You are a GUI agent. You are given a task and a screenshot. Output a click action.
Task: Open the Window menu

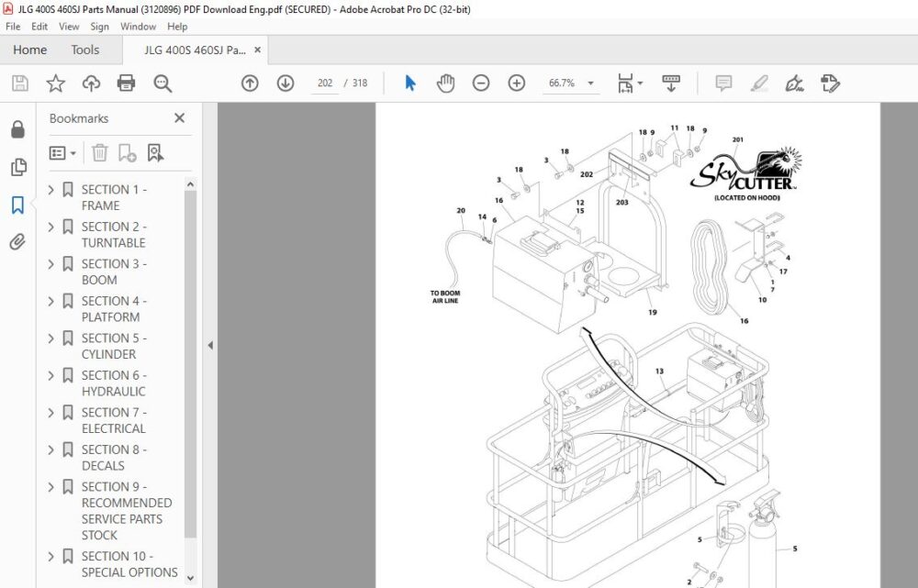(x=139, y=27)
